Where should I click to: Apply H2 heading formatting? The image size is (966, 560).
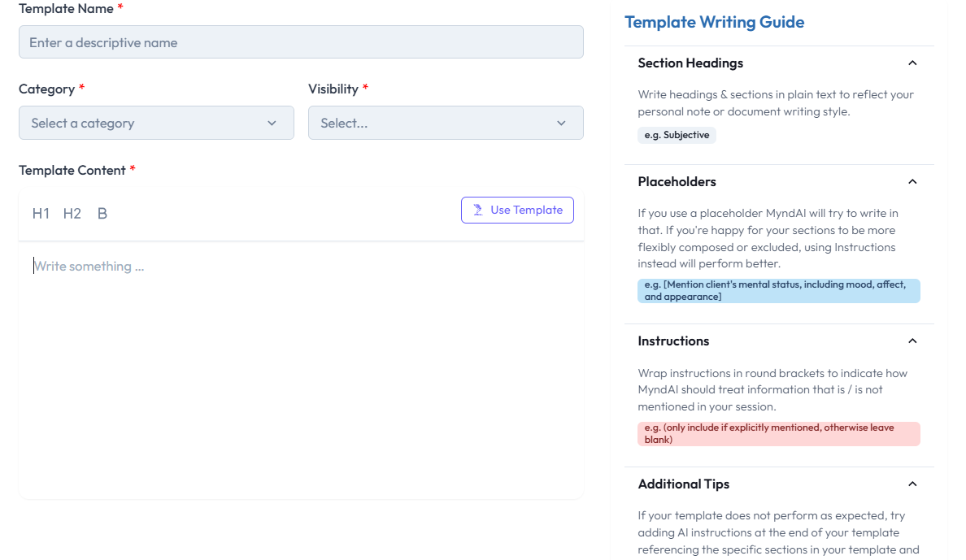tap(72, 214)
